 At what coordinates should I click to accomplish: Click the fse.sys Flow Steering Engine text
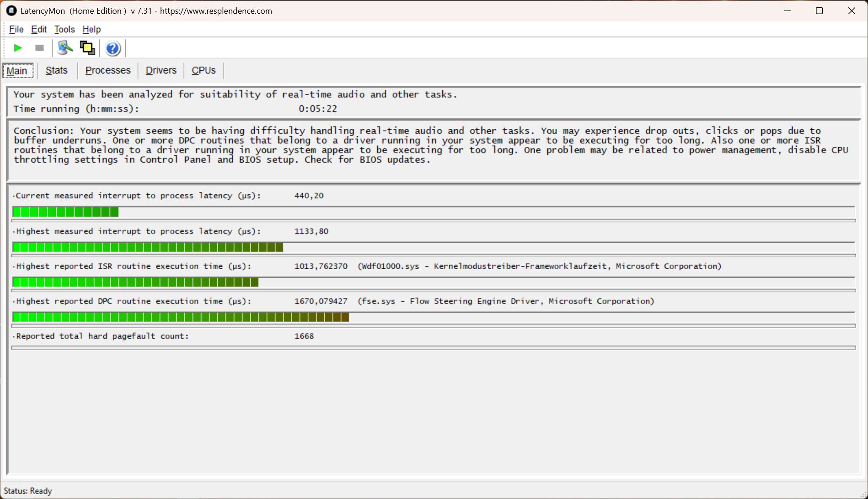(x=506, y=301)
